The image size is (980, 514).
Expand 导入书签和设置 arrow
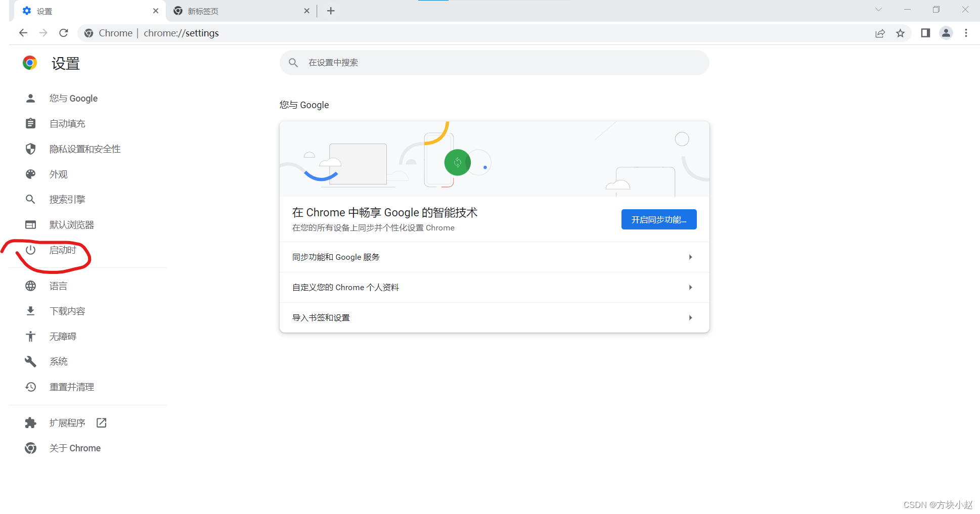pos(690,317)
